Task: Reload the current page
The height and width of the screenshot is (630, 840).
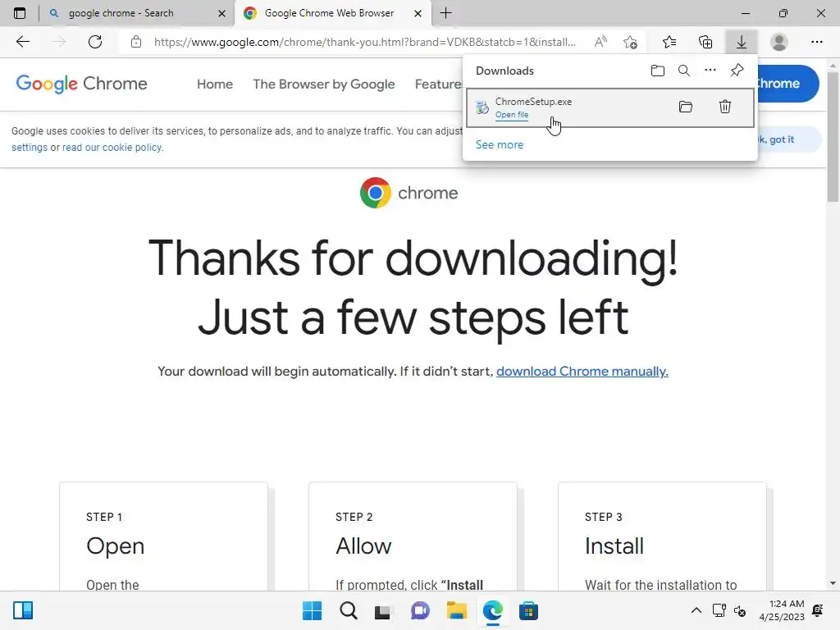Action: tap(95, 42)
